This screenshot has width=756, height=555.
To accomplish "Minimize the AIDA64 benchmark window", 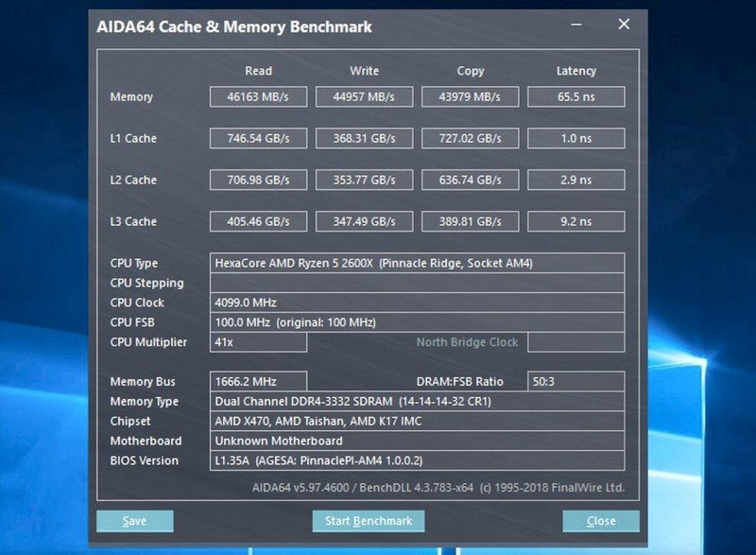I will coord(576,24).
